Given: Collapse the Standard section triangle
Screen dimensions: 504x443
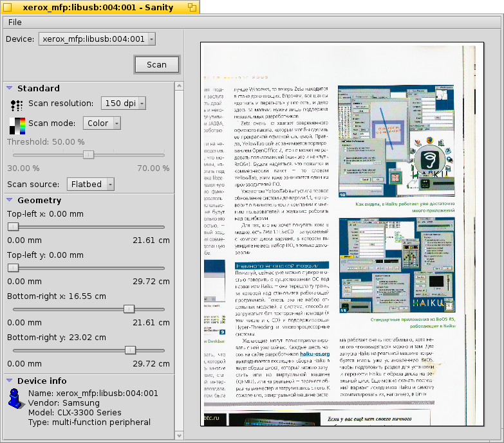Looking at the screenshot, I should [x=10, y=88].
